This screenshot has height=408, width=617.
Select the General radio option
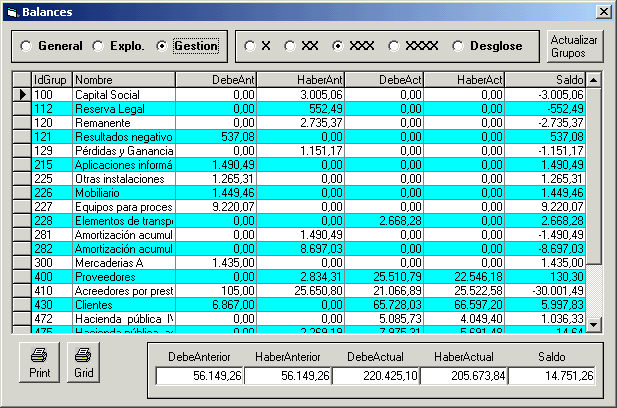pos(28,46)
